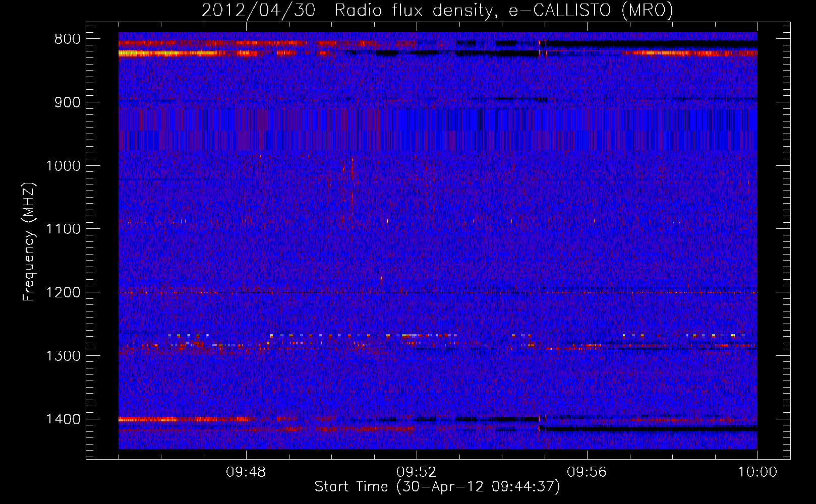Click the 10:00 time tick label

pos(757,472)
